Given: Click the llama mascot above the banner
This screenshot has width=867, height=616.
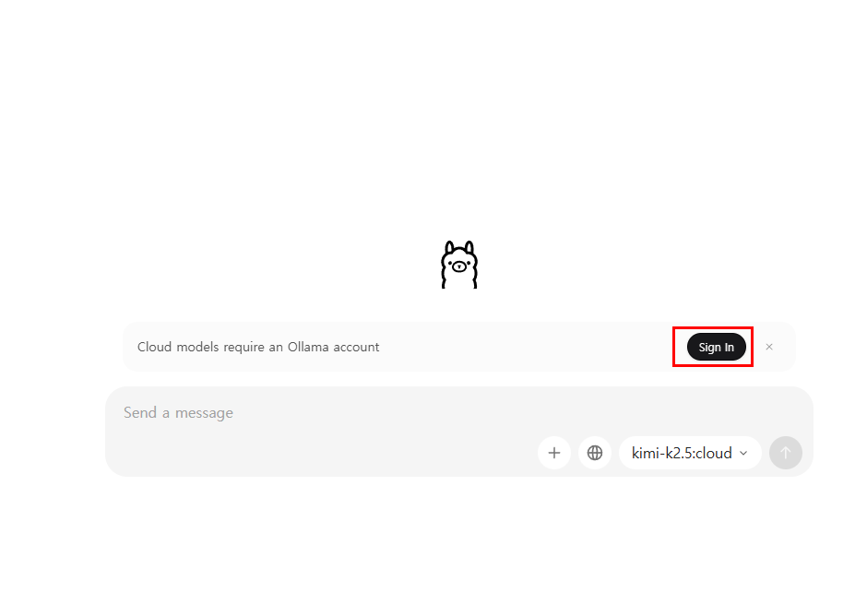Looking at the screenshot, I should point(459,265).
